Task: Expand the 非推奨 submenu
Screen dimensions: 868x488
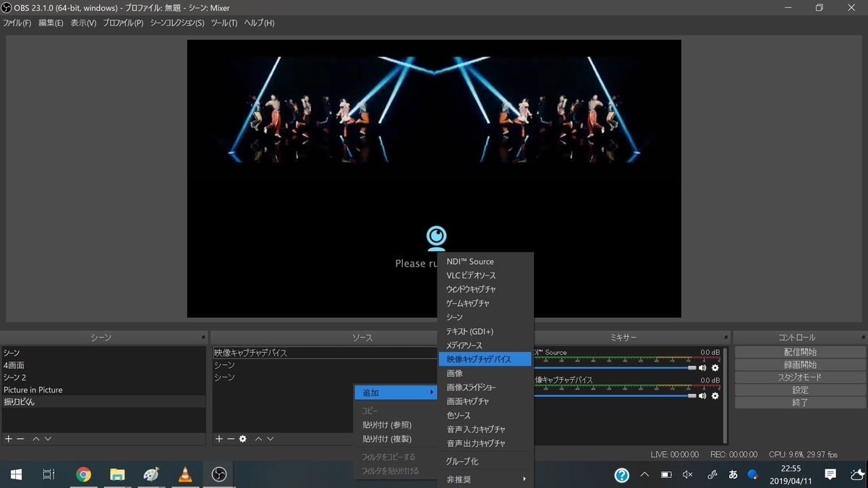Action: coord(485,479)
